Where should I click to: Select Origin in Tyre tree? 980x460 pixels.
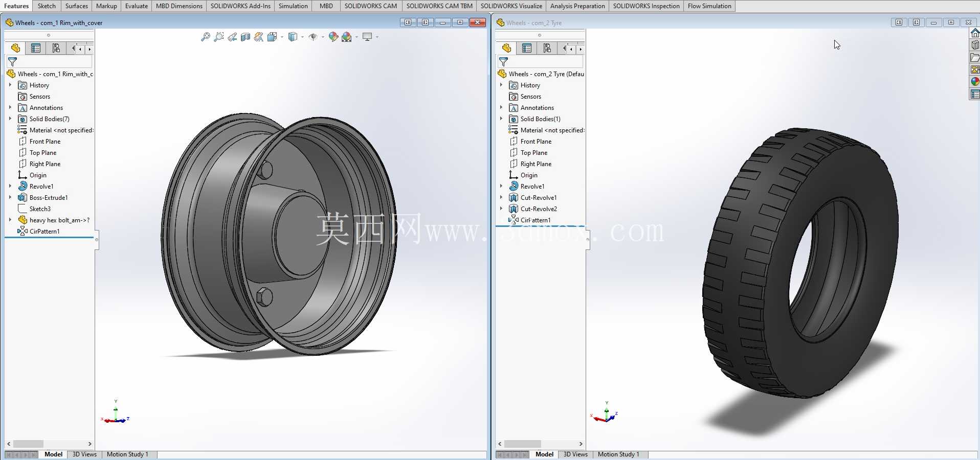click(x=529, y=175)
